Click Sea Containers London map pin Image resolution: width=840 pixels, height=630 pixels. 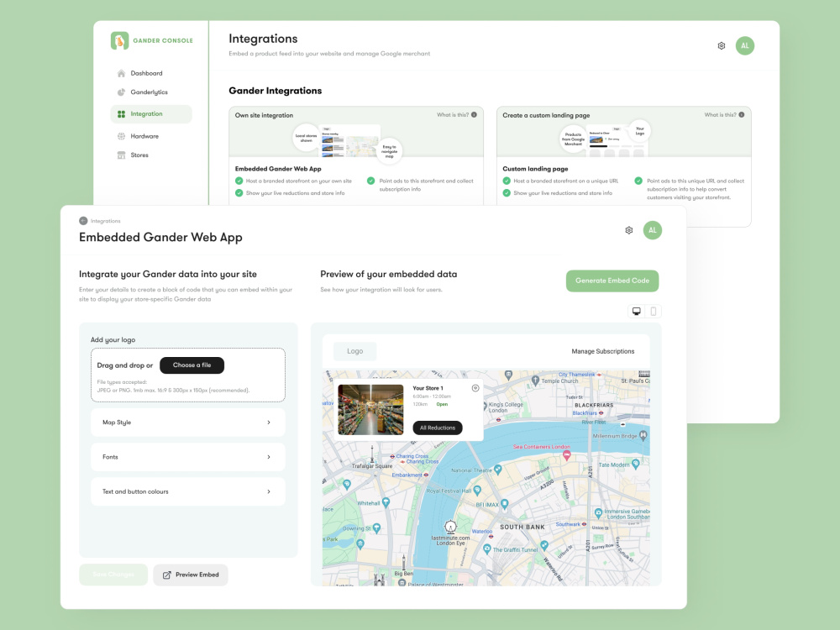click(567, 455)
